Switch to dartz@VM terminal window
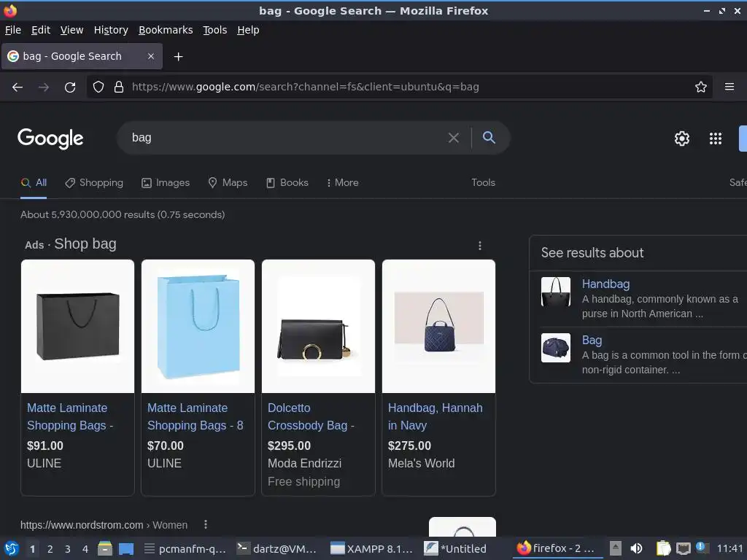 click(x=278, y=548)
